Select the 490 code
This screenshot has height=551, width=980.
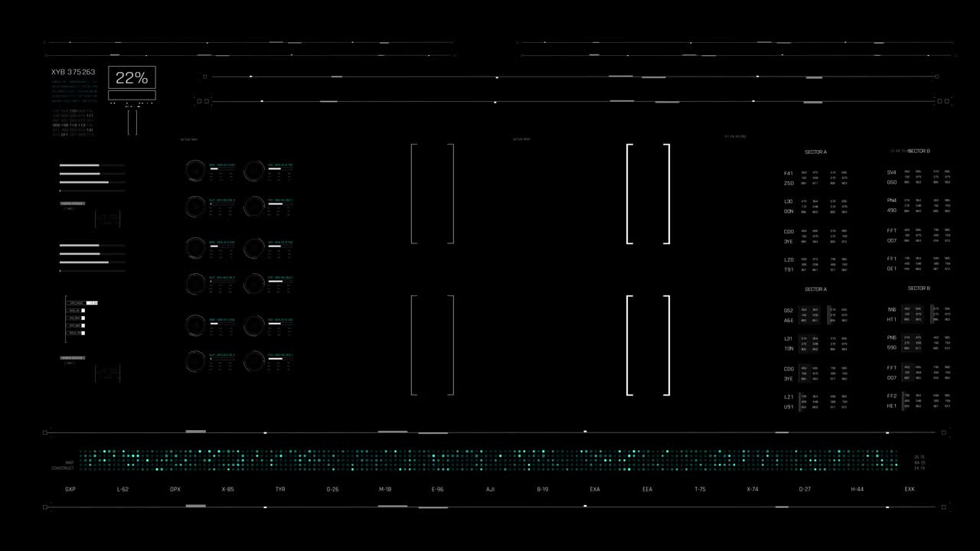(x=892, y=210)
